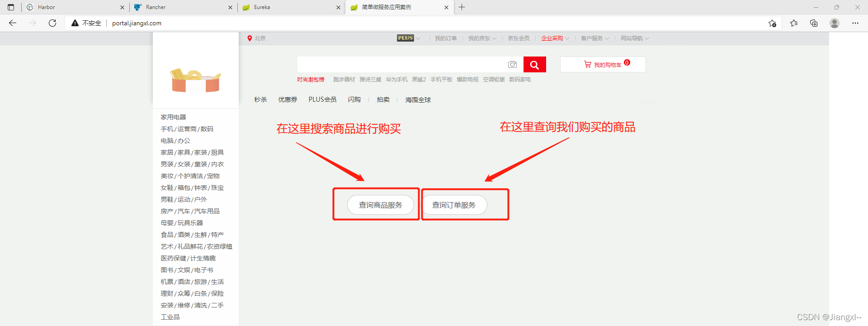Click the 空调钜惠 hot keyword
Screen dimensions: 868x326
[x=494, y=80]
